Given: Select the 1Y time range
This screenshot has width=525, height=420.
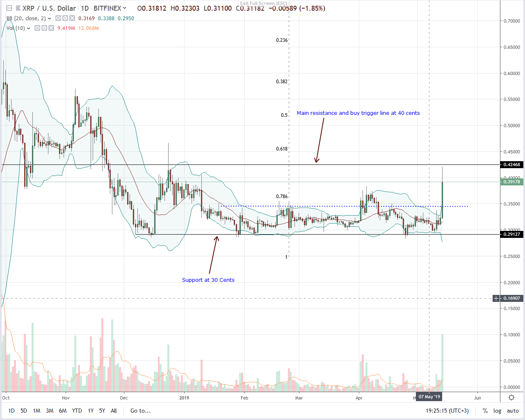Looking at the screenshot, I should pos(91,411).
